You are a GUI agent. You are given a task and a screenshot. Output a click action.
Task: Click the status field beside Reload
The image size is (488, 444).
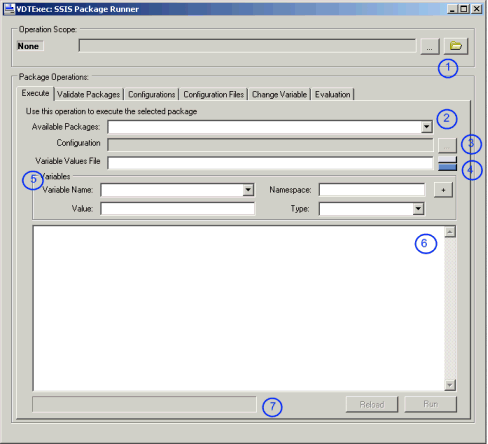[x=144, y=404]
